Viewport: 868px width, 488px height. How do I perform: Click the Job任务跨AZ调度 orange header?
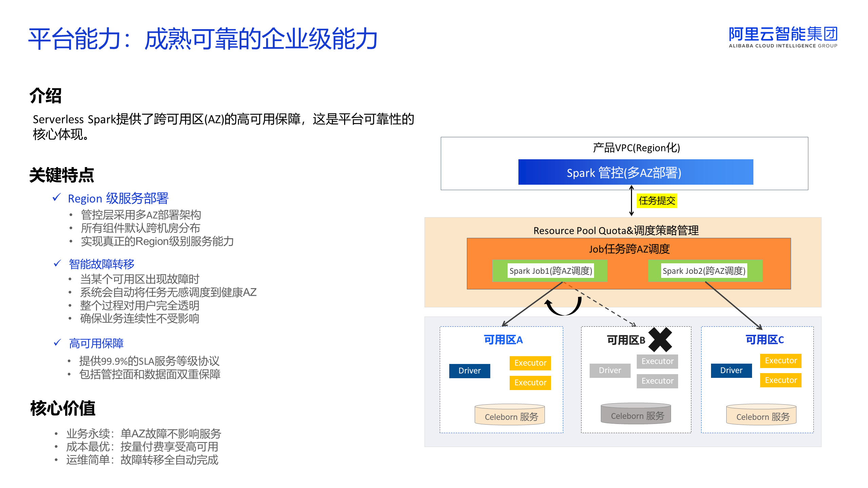tap(629, 249)
